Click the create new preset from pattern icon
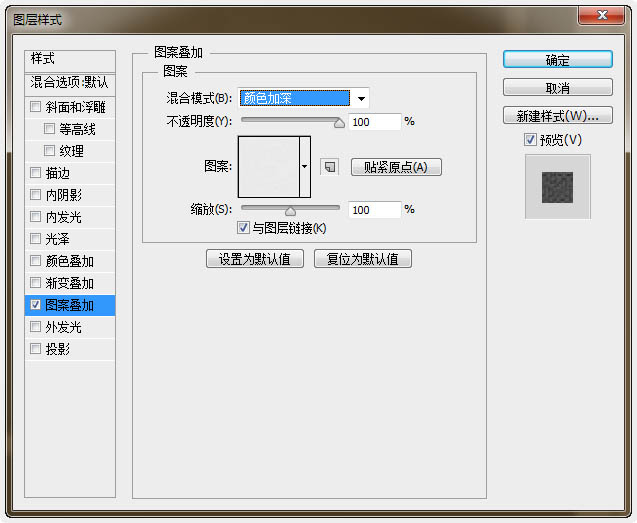The width and height of the screenshot is (637, 523). coord(329,167)
